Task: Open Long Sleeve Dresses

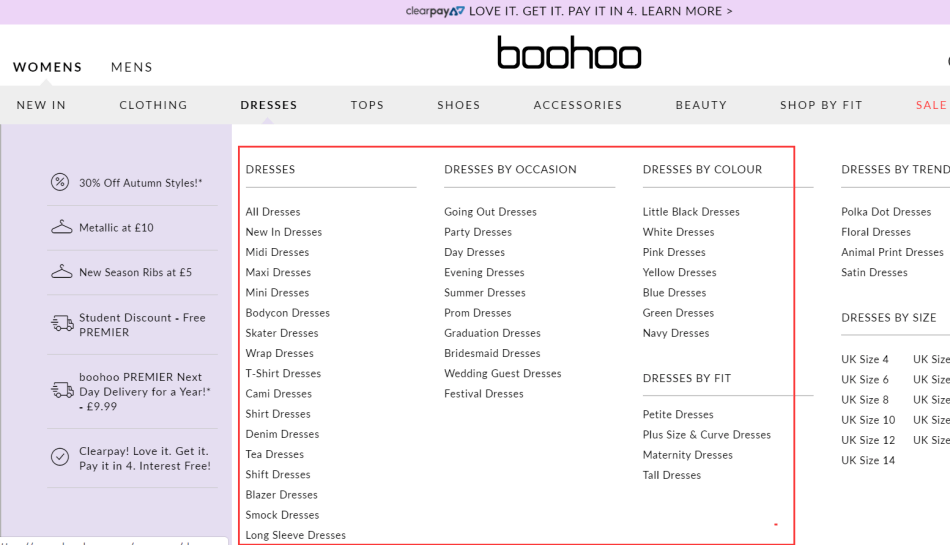Action: click(295, 535)
